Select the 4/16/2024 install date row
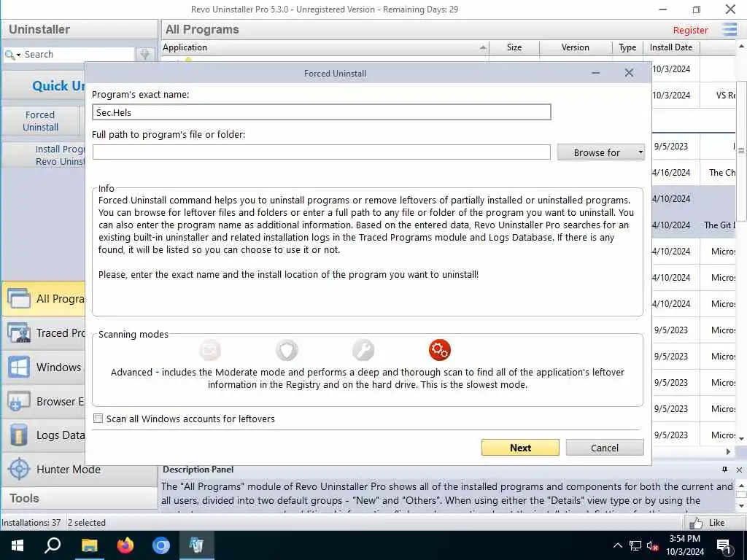Image resolution: width=747 pixels, height=560 pixels. click(x=671, y=172)
